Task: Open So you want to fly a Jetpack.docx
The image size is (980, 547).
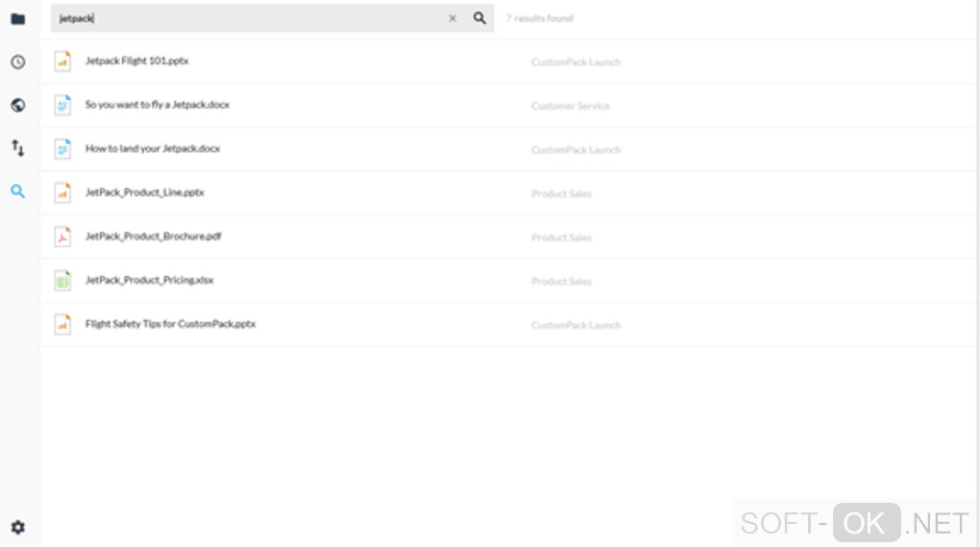Action: (x=158, y=105)
